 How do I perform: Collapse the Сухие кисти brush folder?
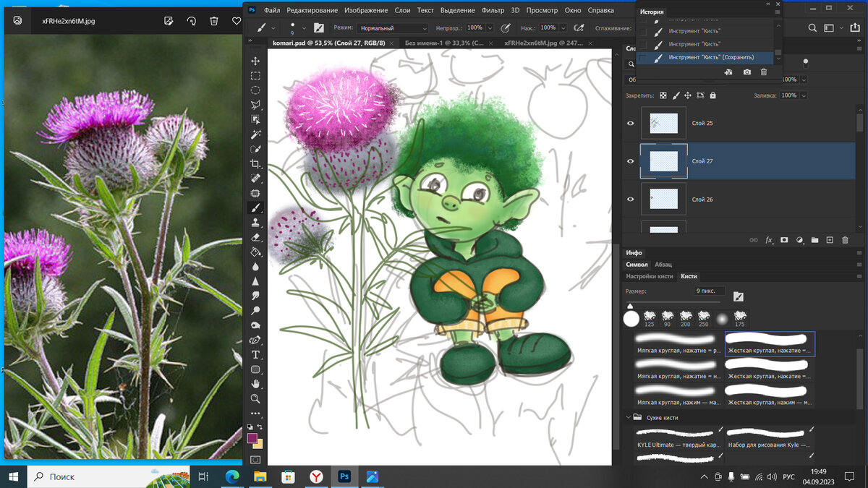point(628,417)
